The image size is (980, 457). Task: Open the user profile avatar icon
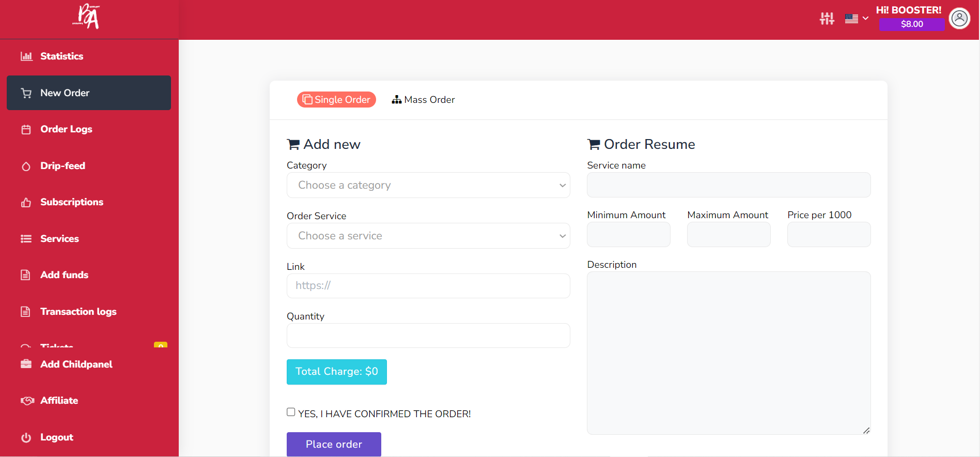pyautogui.click(x=959, y=19)
